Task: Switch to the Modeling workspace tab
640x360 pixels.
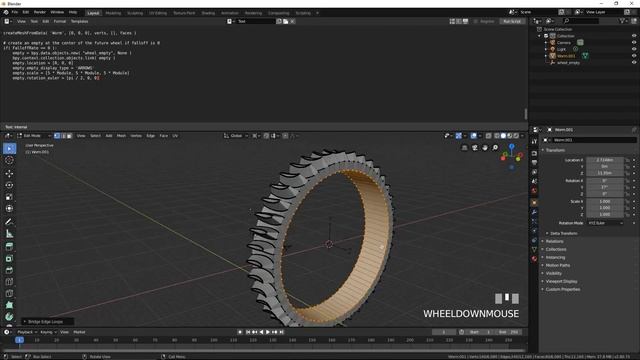Action: 113,13
